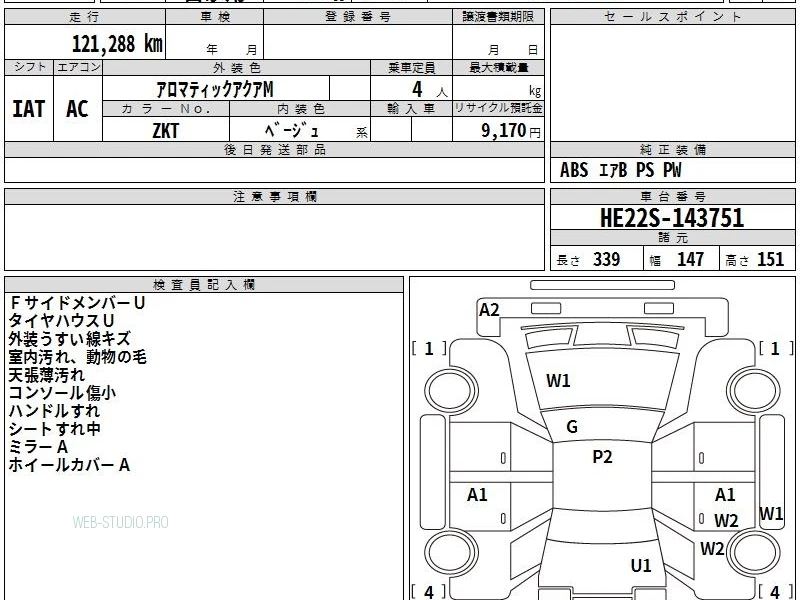The height and width of the screenshot is (600, 800).
Task: Select the AC air conditioner value
Action: coord(77,109)
